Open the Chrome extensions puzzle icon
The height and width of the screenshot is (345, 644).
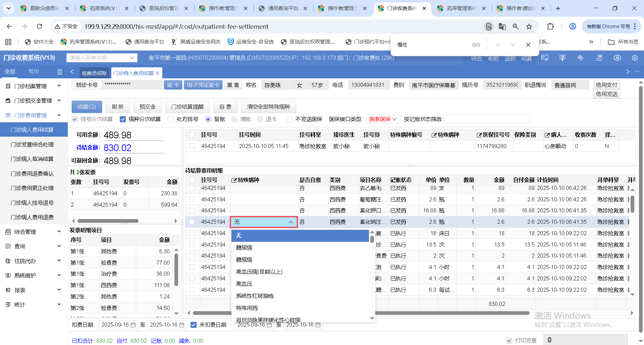pos(550,26)
